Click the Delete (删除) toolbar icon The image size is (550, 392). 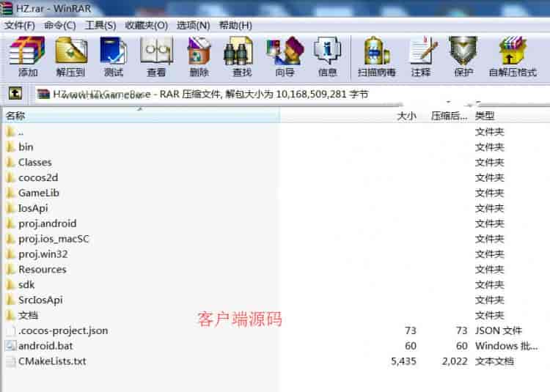pos(199,56)
